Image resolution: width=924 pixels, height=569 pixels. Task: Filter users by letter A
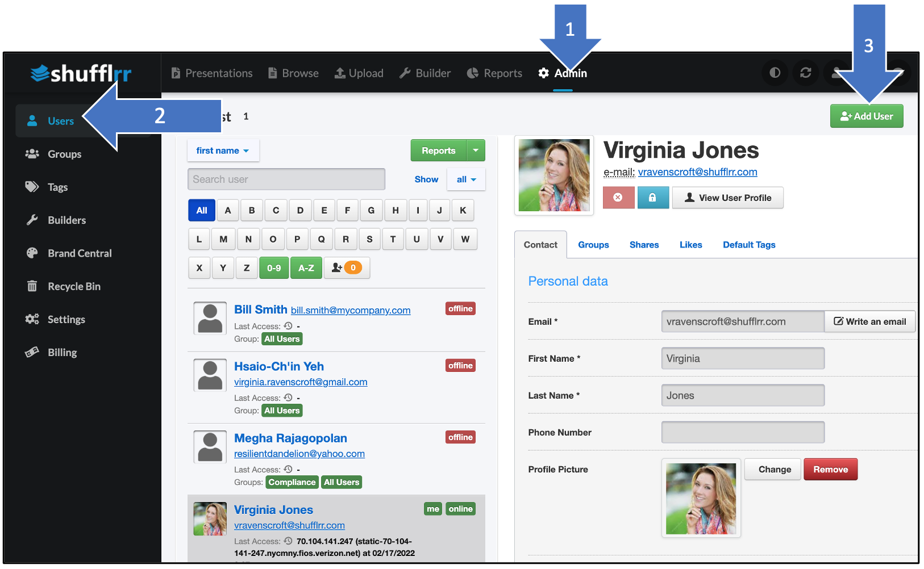228,210
